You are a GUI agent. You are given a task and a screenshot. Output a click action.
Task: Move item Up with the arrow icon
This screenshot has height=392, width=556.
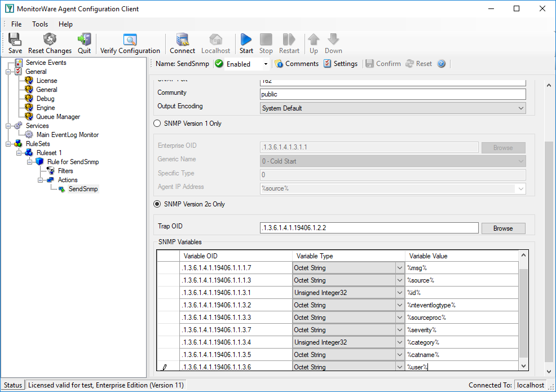314,43
